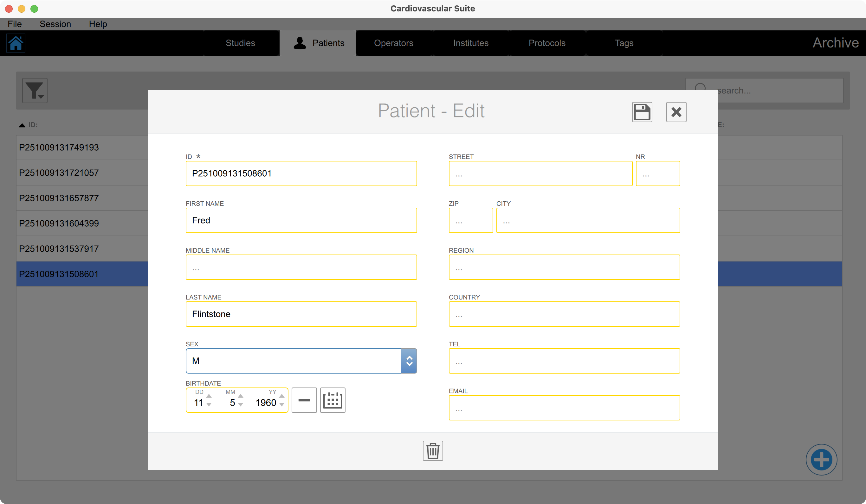Switch to the Protocols tab

pos(547,43)
